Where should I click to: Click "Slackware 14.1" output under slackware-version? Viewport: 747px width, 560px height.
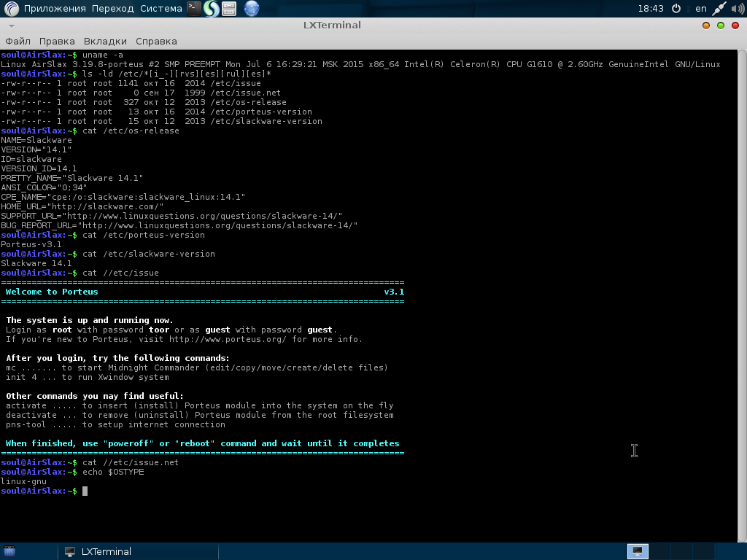coord(36,263)
